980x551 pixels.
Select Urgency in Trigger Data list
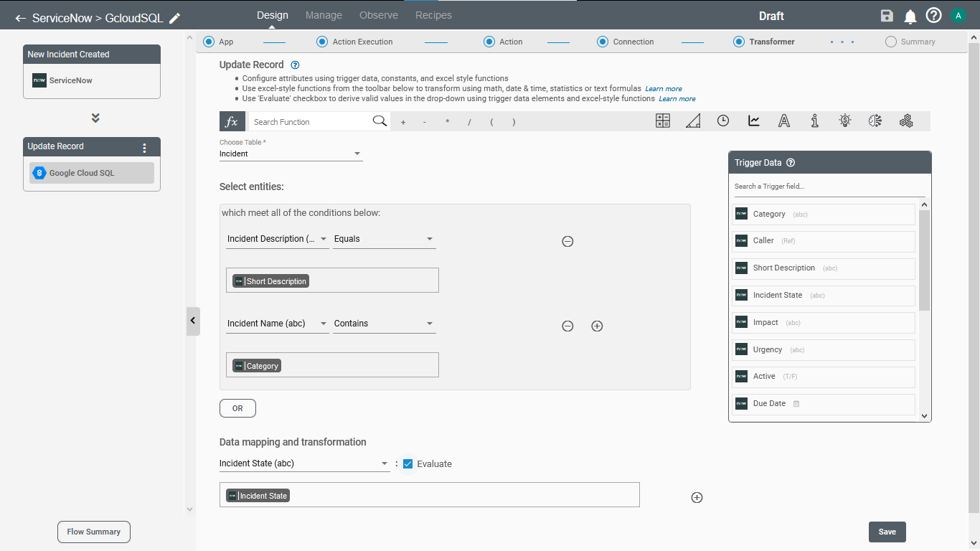[824, 350]
